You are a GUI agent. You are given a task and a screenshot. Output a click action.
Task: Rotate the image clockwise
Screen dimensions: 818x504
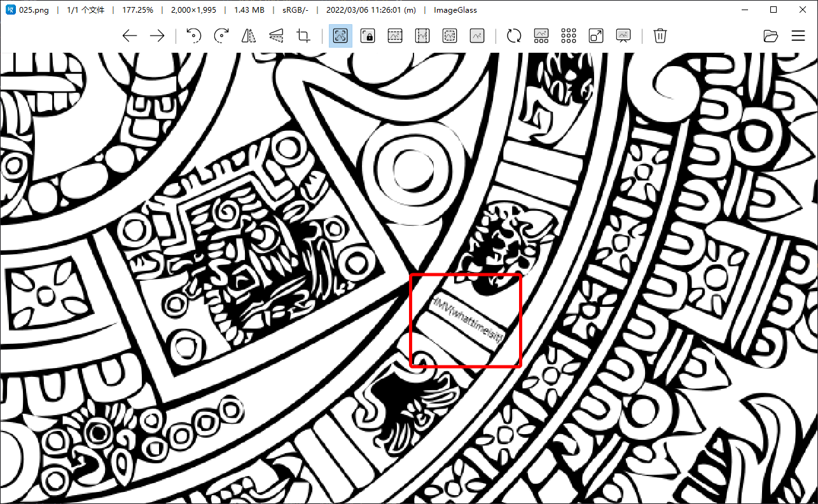pyautogui.click(x=221, y=36)
